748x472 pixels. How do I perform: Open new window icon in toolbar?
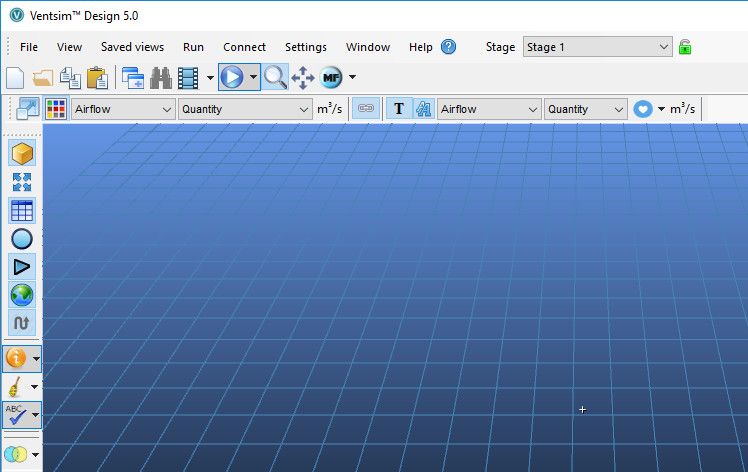(133, 78)
